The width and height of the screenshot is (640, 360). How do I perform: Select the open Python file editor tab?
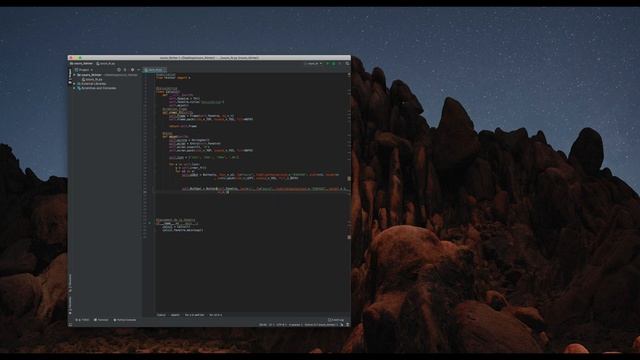pos(155,70)
